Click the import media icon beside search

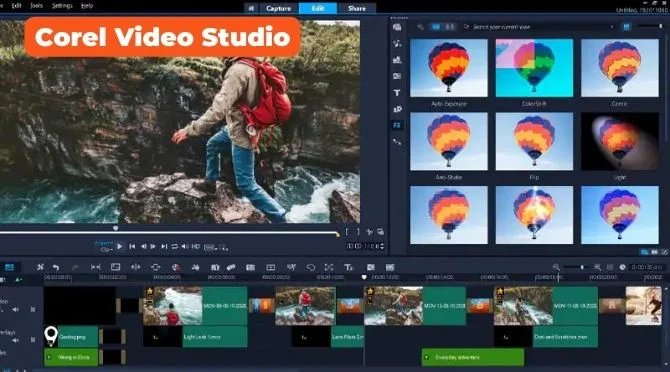pos(420,27)
